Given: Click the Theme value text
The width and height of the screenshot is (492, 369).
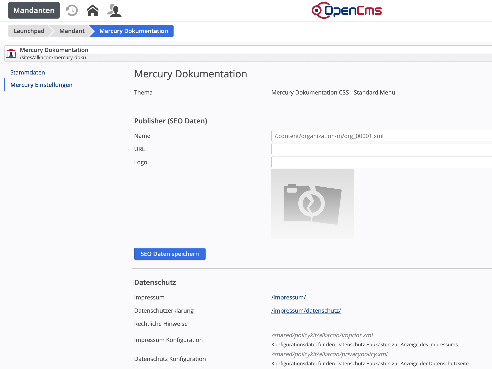Looking at the screenshot, I should [333, 92].
